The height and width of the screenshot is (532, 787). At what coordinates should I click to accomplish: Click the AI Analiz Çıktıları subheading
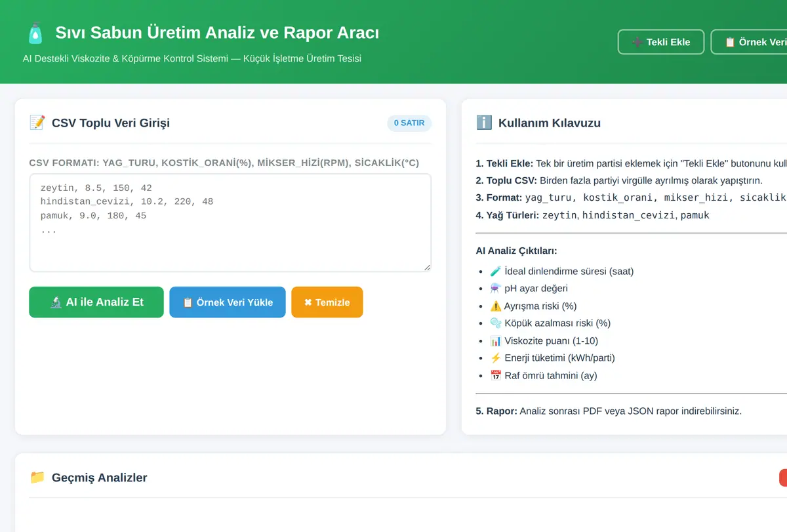[517, 251]
